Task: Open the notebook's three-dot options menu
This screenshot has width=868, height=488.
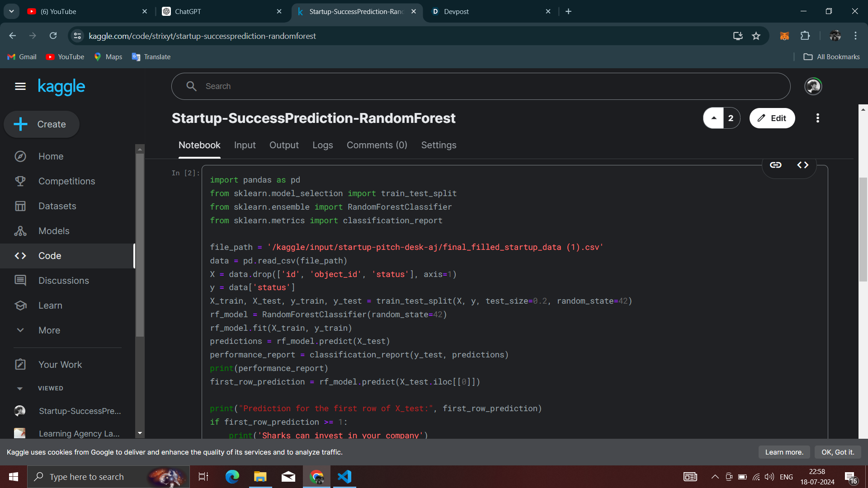Action: pos(817,118)
